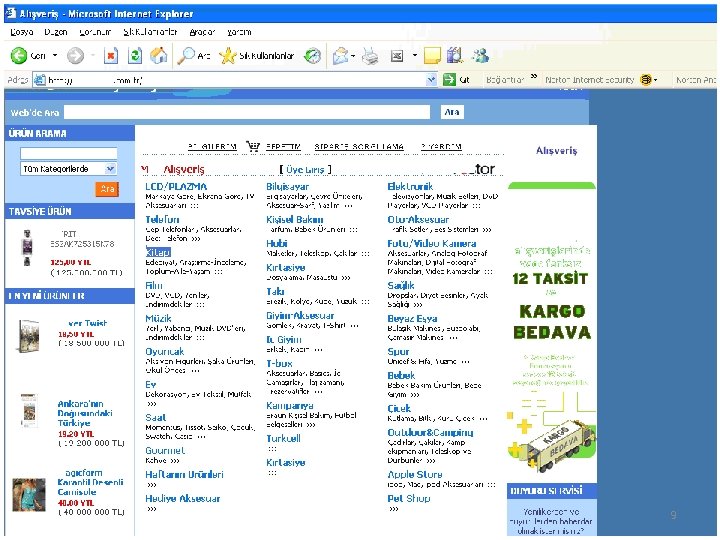The image size is (720, 540).
Task: Open the Düzen menu
Action: (x=56, y=32)
